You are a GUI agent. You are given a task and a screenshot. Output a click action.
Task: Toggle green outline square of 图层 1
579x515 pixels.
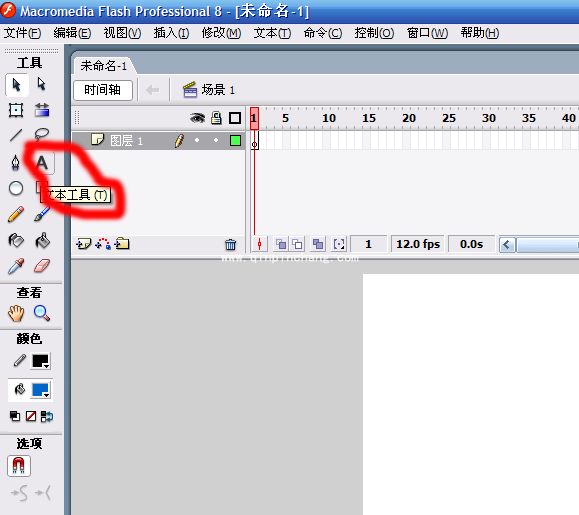tap(235, 140)
